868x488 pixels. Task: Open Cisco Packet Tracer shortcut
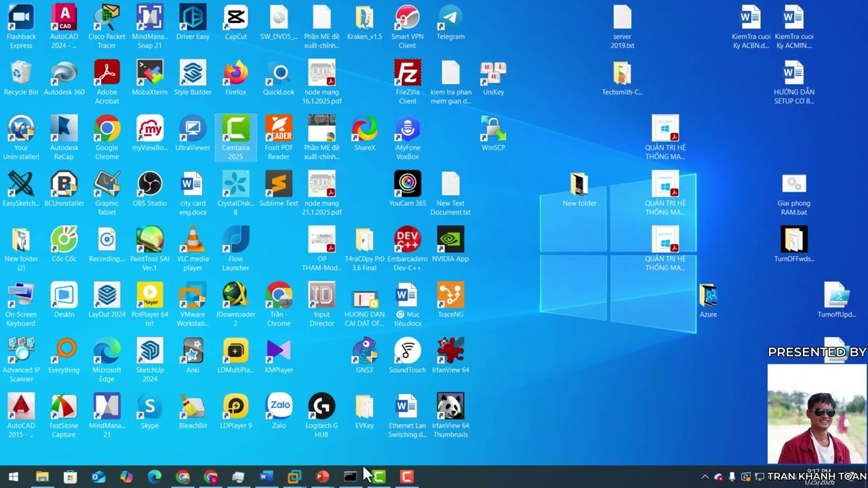[x=106, y=27]
